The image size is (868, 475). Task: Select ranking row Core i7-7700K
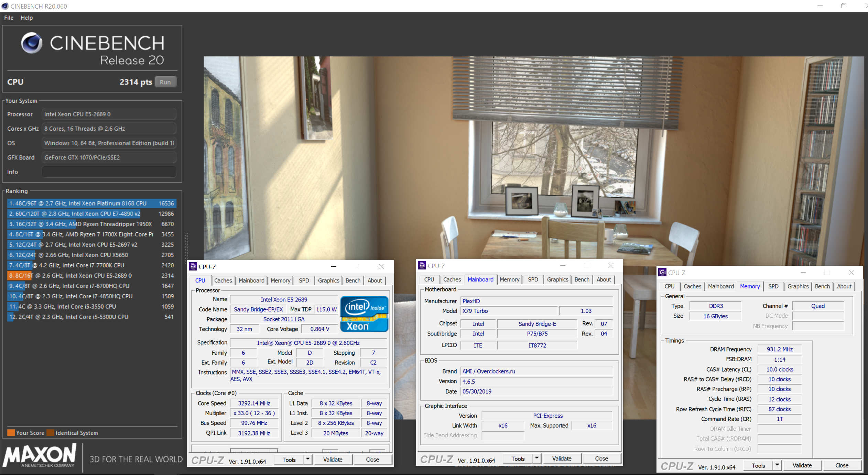point(92,265)
